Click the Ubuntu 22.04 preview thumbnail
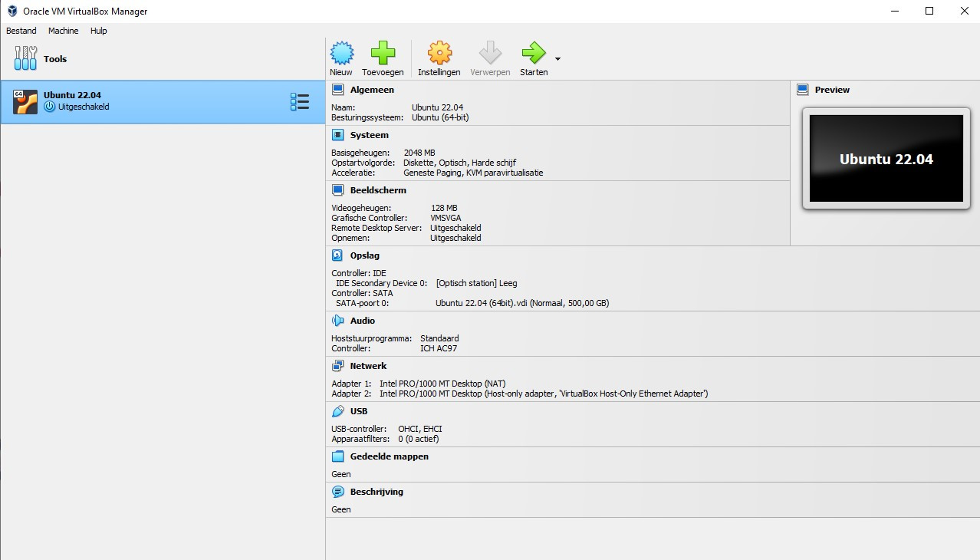 (886, 159)
